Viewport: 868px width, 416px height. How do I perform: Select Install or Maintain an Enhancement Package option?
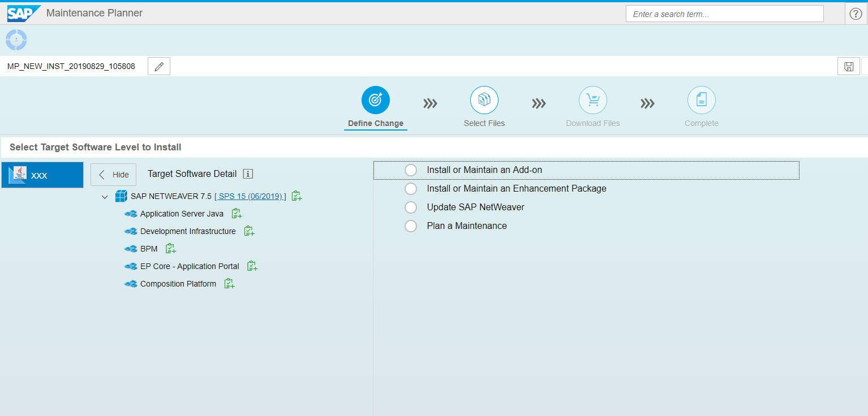[411, 189]
